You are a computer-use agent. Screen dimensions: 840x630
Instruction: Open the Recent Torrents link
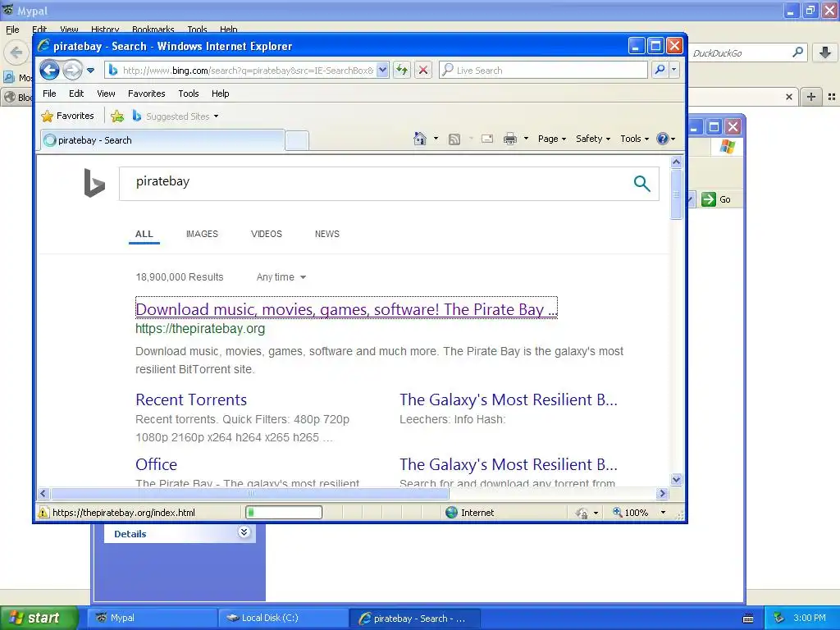click(x=191, y=399)
